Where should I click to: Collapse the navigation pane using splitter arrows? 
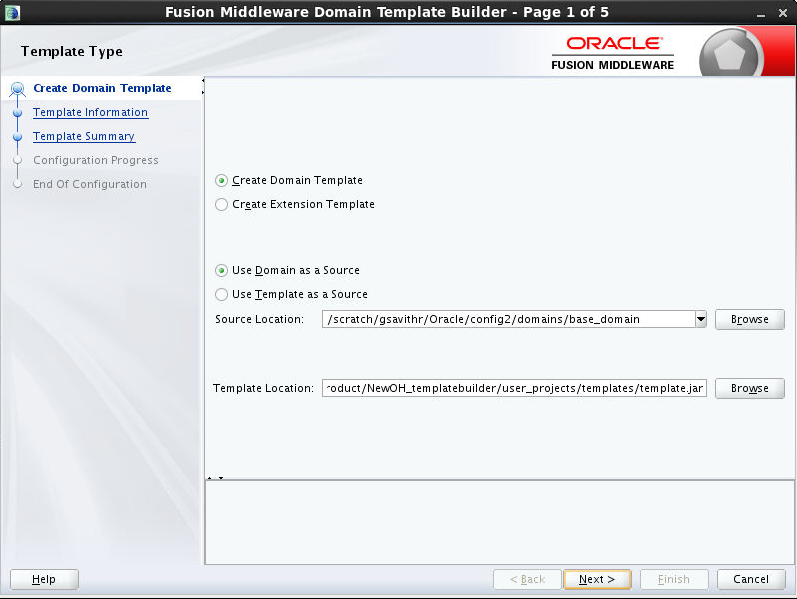pos(203,86)
